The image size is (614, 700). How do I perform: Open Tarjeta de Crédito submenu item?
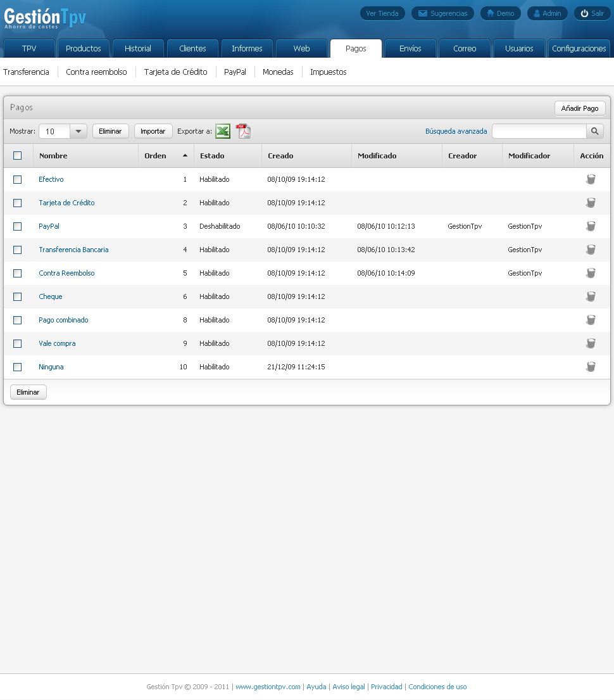pos(176,72)
